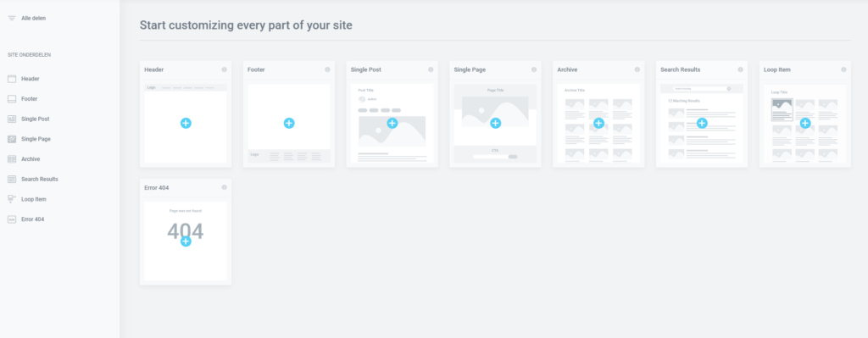Image resolution: width=868 pixels, height=338 pixels.
Task: Click the Loop Item sidebar icon
Action: pyautogui.click(x=12, y=199)
